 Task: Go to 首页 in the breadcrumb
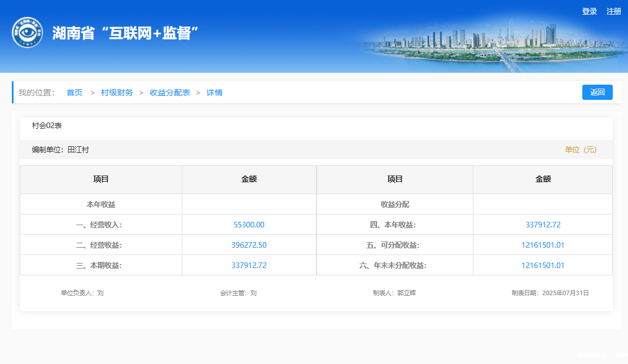74,93
